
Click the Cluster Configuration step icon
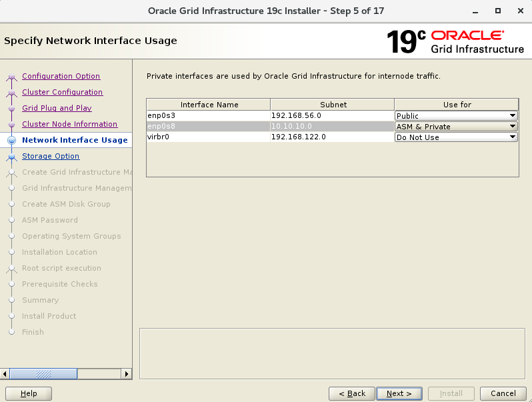click(x=11, y=93)
